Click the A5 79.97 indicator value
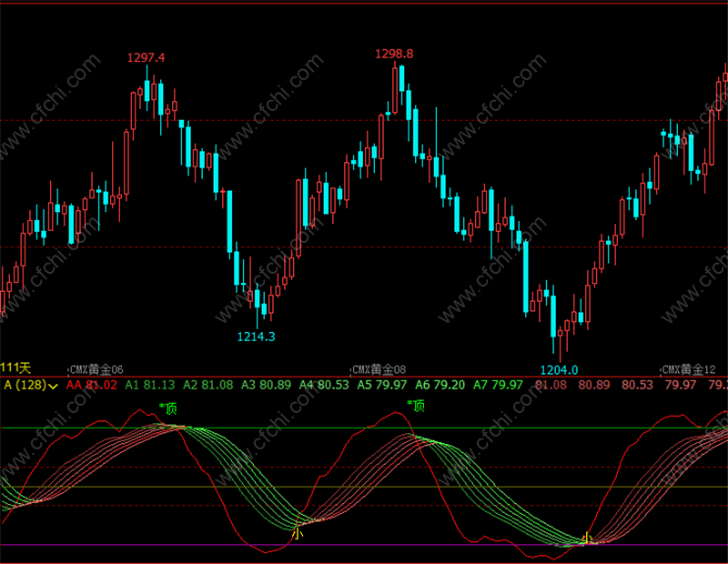This screenshot has width=728, height=564. point(382,385)
